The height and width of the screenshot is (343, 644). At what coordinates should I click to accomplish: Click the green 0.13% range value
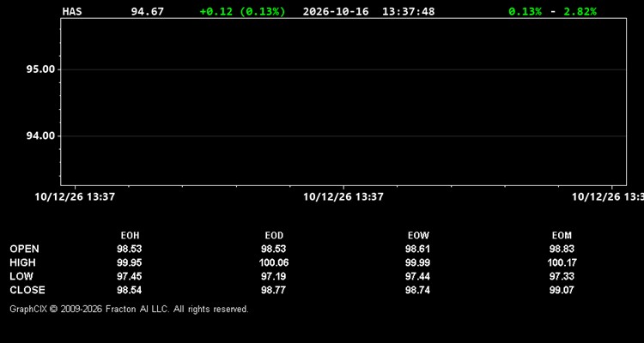525,11
